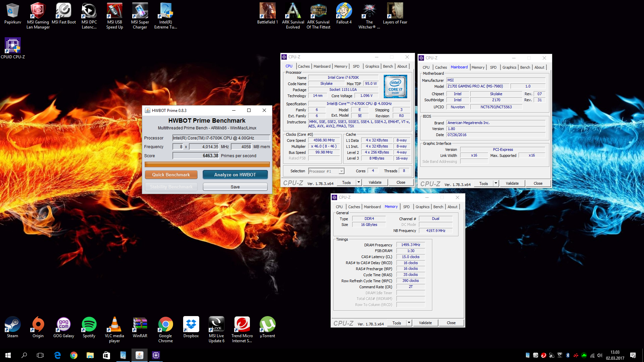The width and height of the screenshot is (644, 362).
Task: Switch to Caches tab in CPU window
Action: point(304,66)
